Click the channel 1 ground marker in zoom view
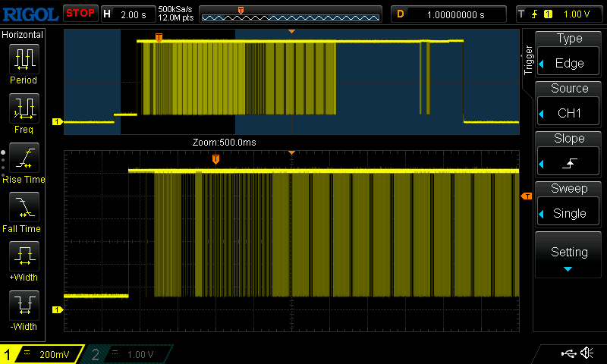 (58, 309)
